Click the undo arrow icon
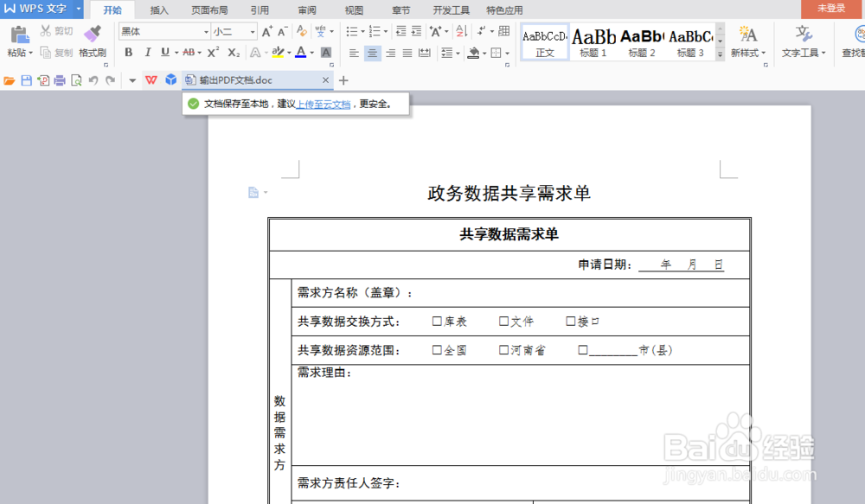Screen dimensions: 865x504 95,79
